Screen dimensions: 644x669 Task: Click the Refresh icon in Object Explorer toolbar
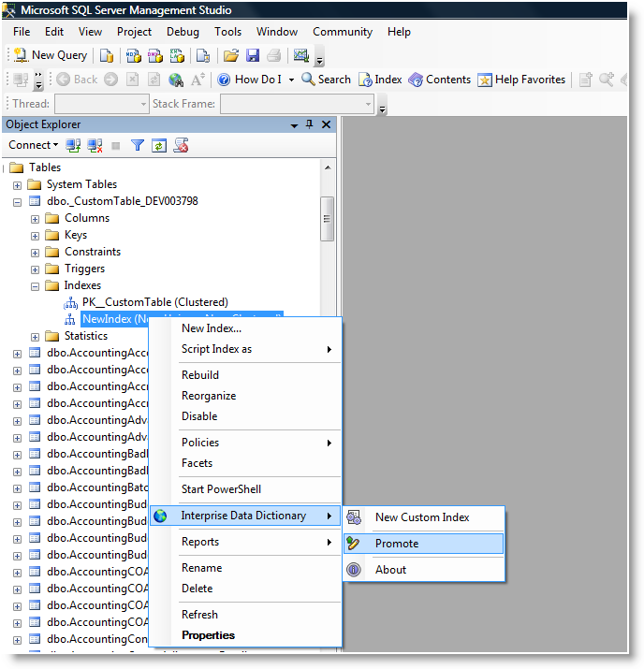pos(159,145)
